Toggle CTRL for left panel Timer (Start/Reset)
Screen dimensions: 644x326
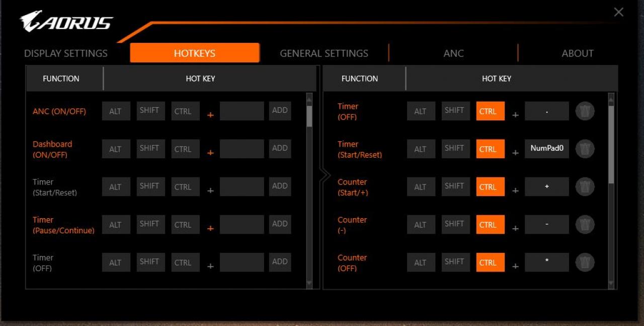pyautogui.click(x=185, y=187)
